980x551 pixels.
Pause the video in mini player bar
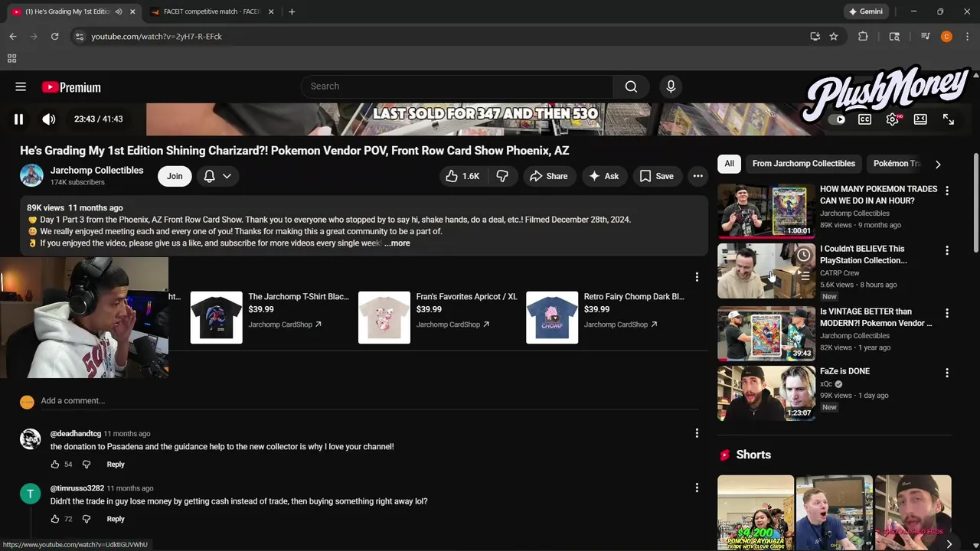coord(18,119)
